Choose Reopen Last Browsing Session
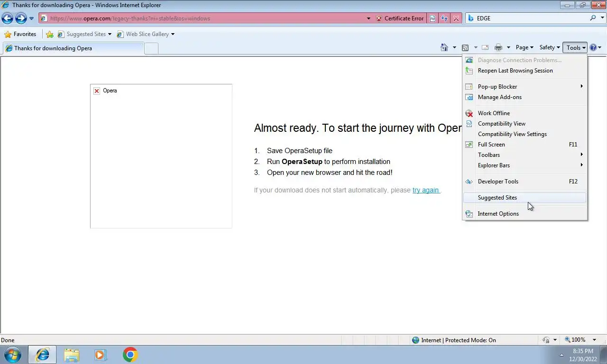The width and height of the screenshot is (607, 364). [x=525, y=71]
